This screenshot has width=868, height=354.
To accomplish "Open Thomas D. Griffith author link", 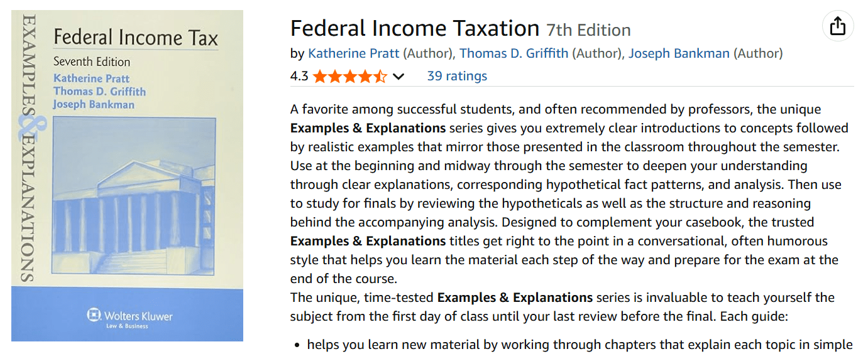I will (x=514, y=53).
